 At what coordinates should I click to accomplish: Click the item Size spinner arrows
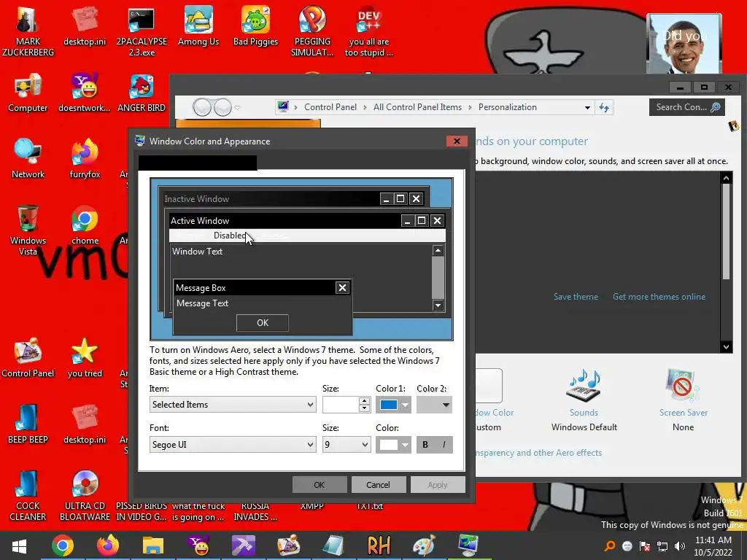click(x=365, y=405)
